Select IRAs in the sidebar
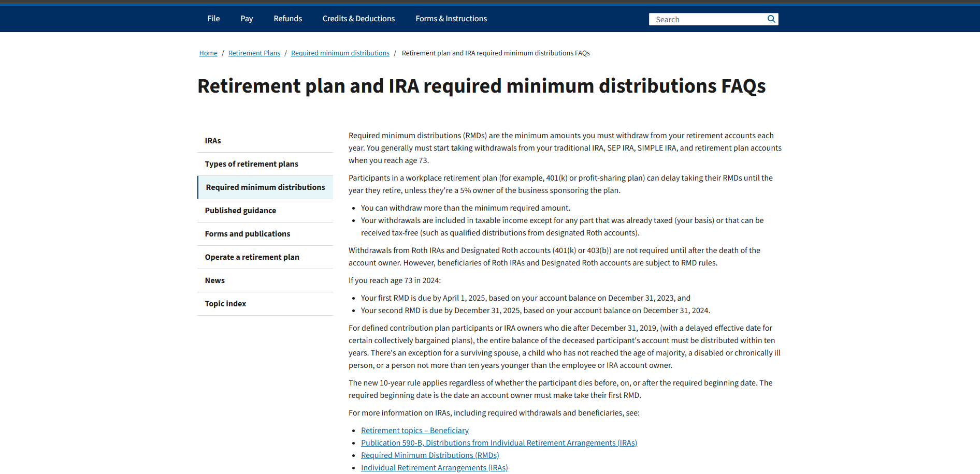980x474 pixels. tap(213, 141)
